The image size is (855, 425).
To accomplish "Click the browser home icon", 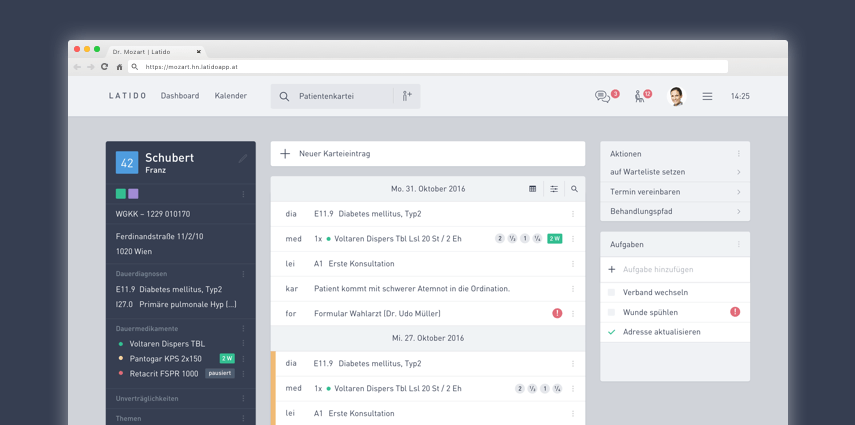I will pyautogui.click(x=119, y=67).
